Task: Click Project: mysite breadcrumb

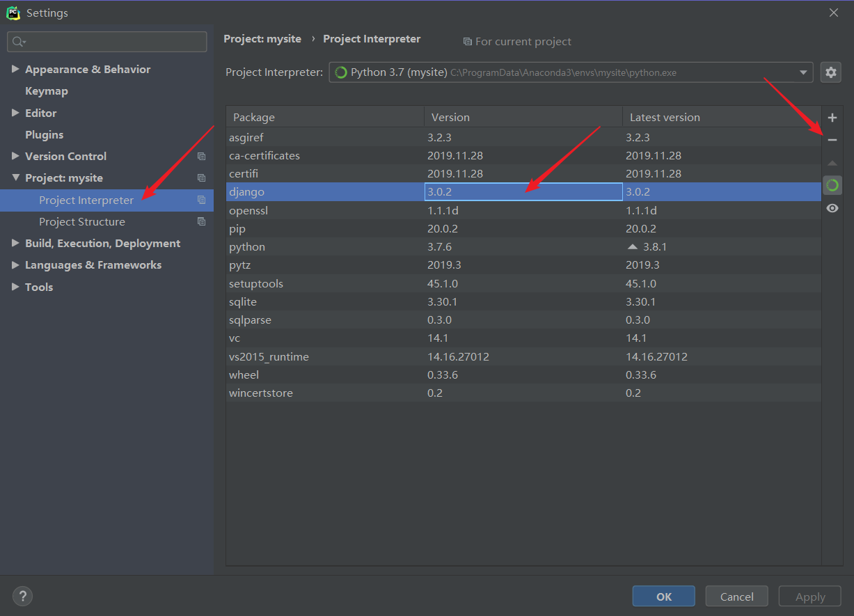Action: coord(262,39)
